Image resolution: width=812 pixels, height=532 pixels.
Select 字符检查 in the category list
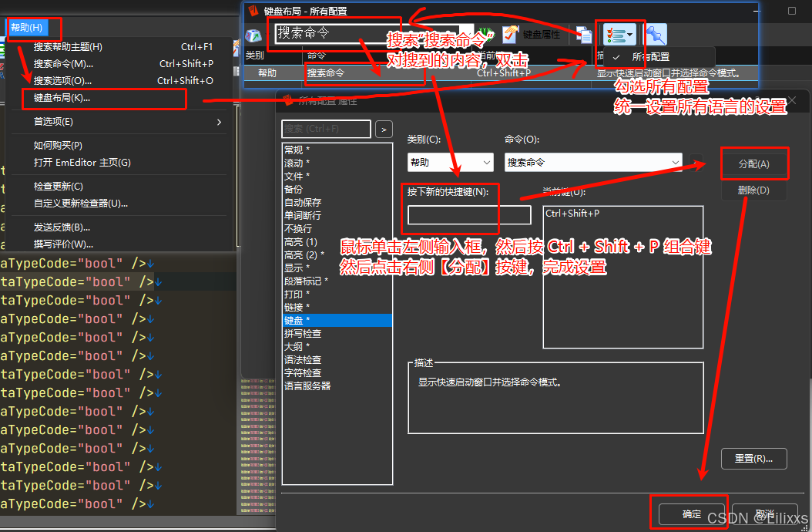(x=337, y=373)
